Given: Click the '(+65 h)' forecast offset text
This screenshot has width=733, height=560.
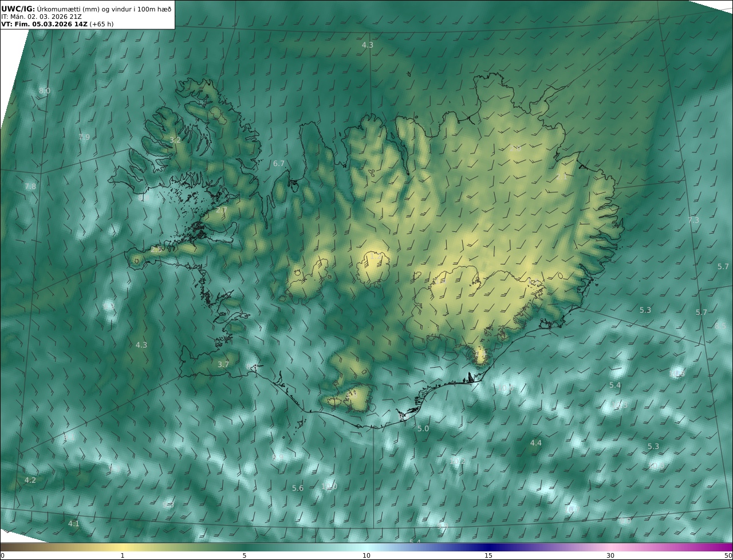Looking at the screenshot, I should [101, 25].
